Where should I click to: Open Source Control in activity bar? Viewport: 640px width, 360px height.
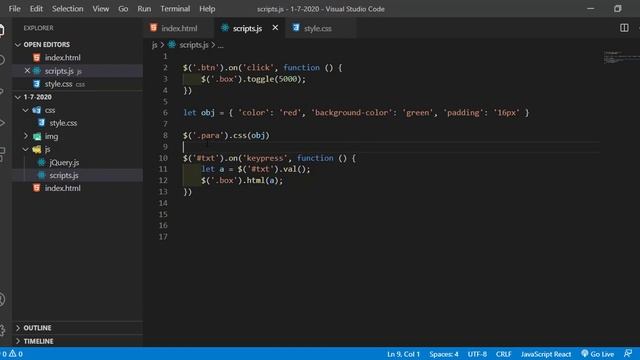(x=2, y=91)
